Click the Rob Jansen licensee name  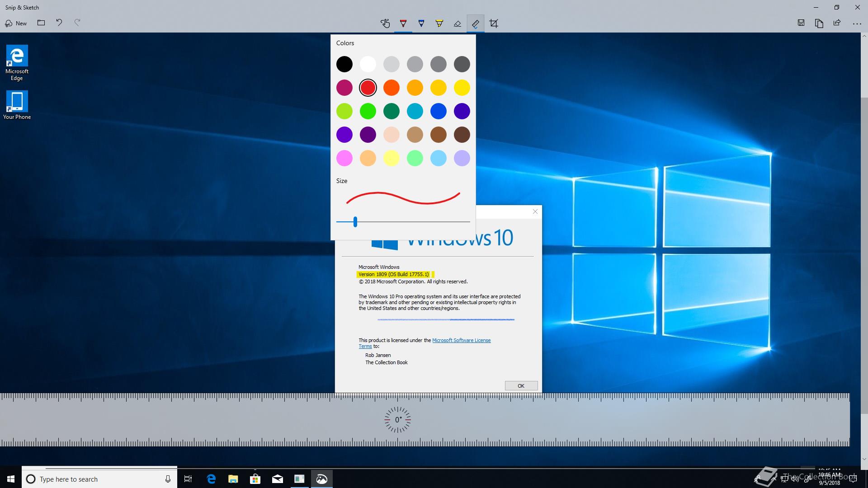pyautogui.click(x=378, y=355)
